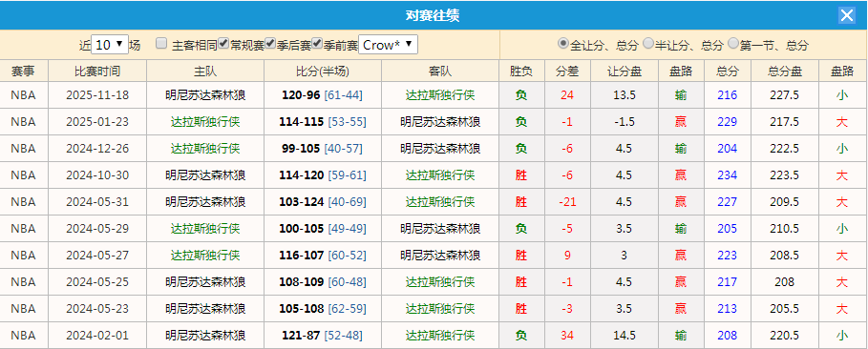Image resolution: width=868 pixels, height=349 pixels.
Task: Click total score 234
Action: pyautogui.click(x=728, y=175)
